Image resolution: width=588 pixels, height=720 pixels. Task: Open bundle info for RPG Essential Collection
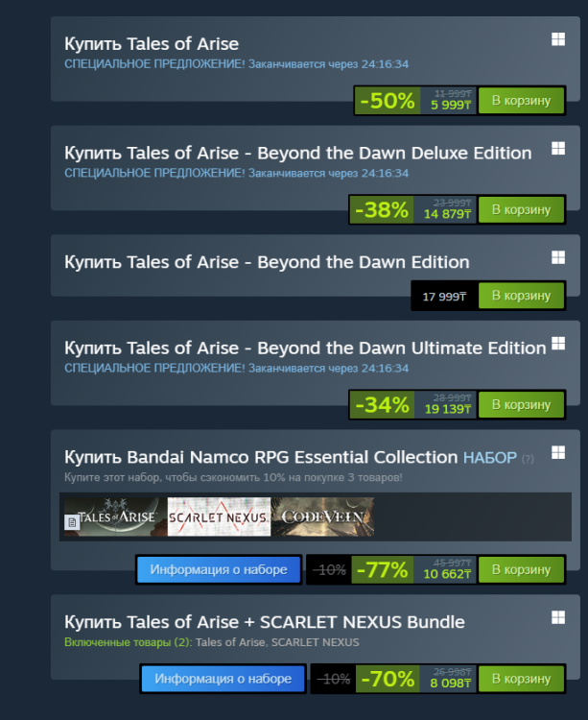point(219,569)
